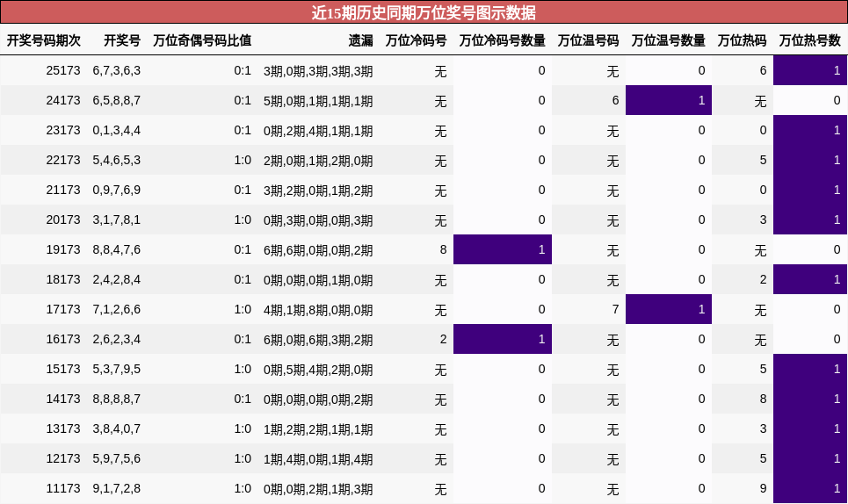Screen dimensions: 848x504
Task: Select period number 21173
Action: tap(63, 191)
